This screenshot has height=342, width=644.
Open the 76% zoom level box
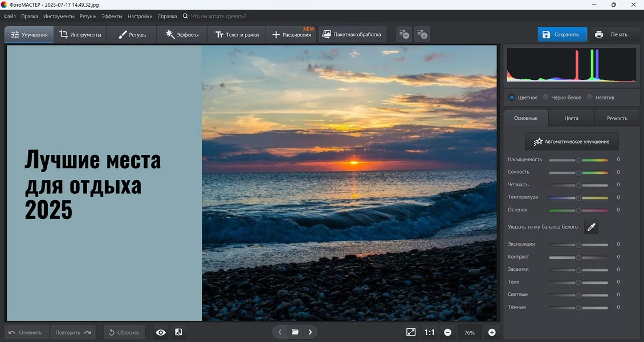(x=469, y=332)
